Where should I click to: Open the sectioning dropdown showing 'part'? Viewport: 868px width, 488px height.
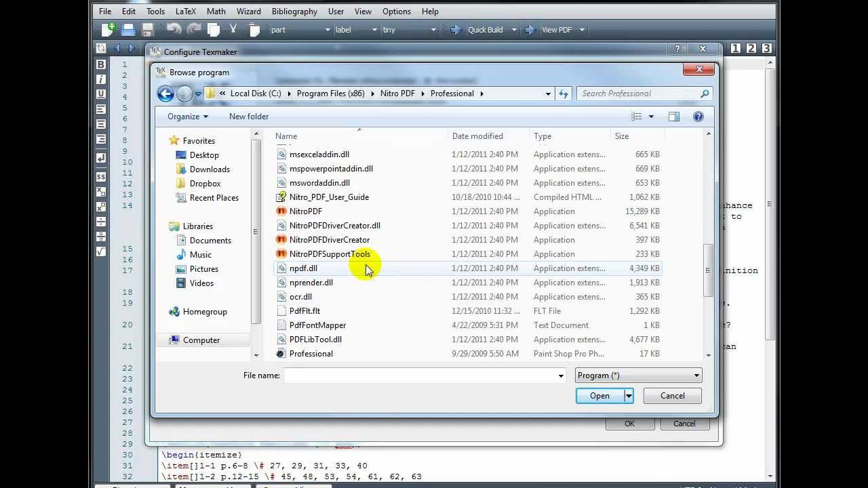pyautogui.click(x=300, y=30)
